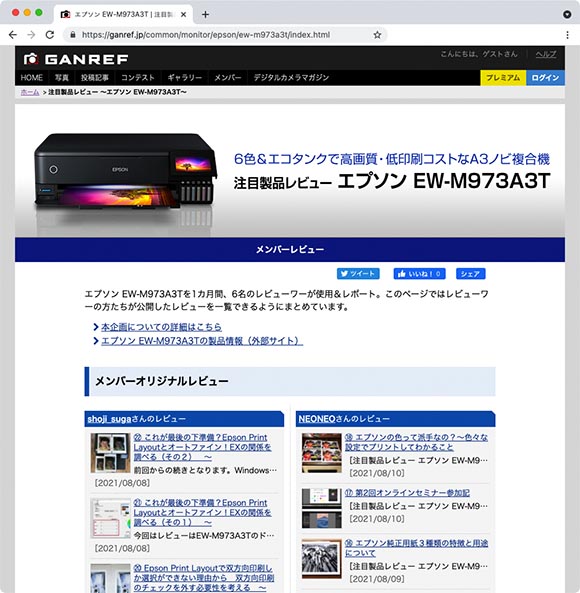Click the browser back arrow

pos(13,35)
